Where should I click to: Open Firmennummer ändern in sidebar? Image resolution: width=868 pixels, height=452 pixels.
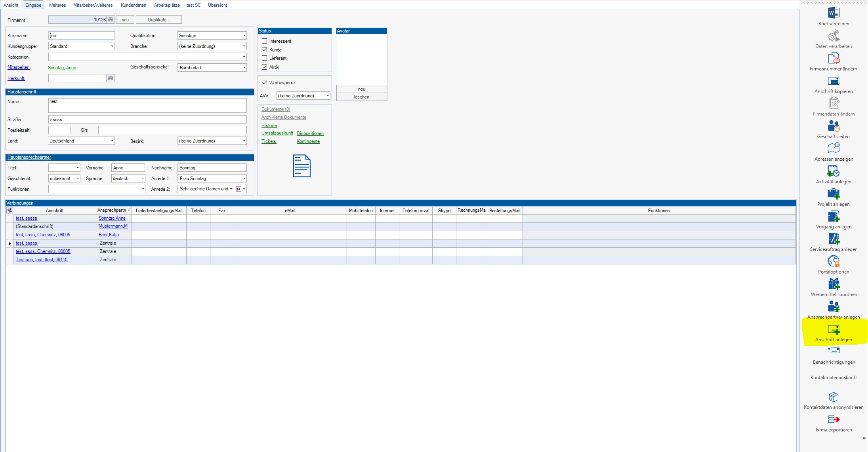834,59
